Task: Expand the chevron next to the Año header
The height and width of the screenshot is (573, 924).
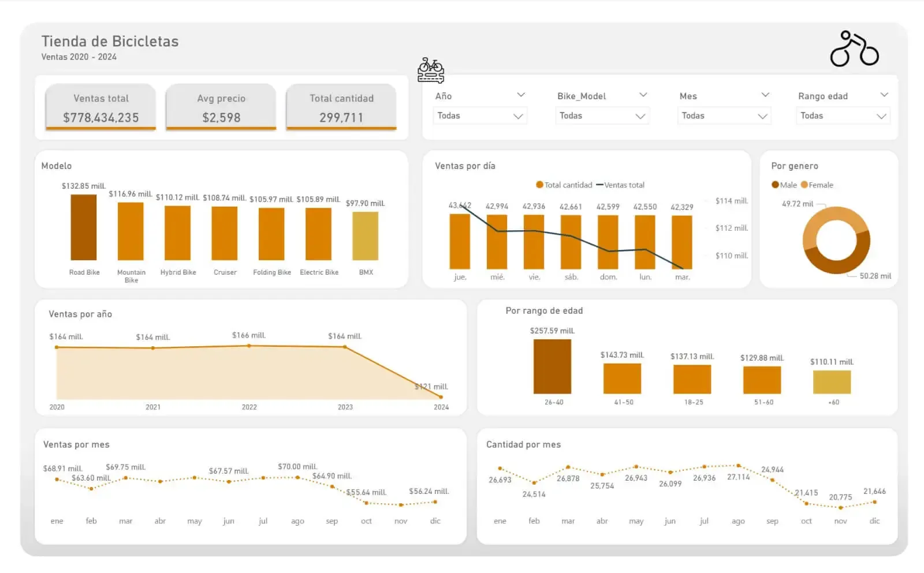Action: click(x=521, y=95)
